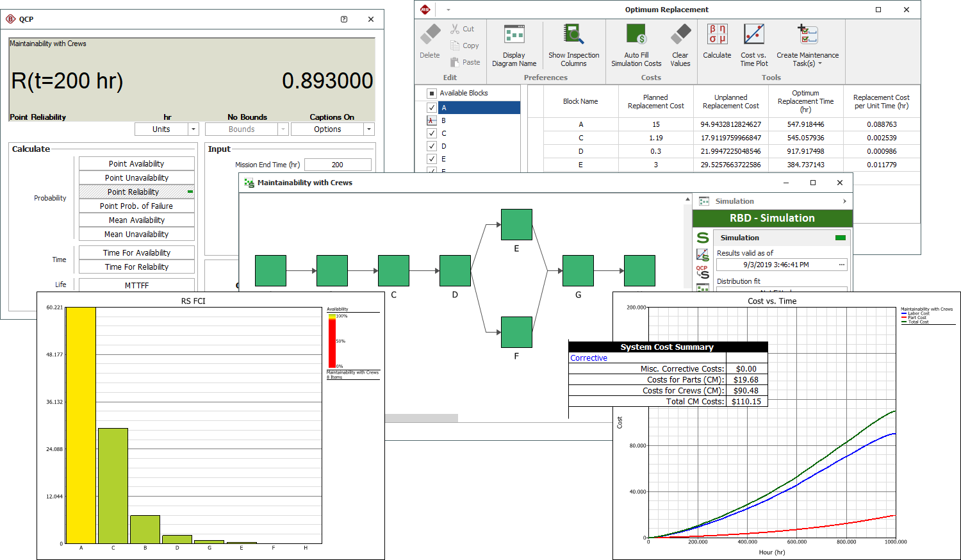Image resolution: width=961 pixels, height=560 pixels.
Task: Open the Options dropdown in QCP
Action: point(368,129)
